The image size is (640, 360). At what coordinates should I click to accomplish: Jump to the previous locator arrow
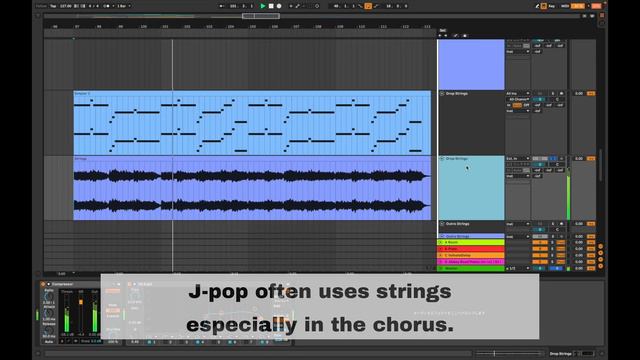click(x=440, y=36)
